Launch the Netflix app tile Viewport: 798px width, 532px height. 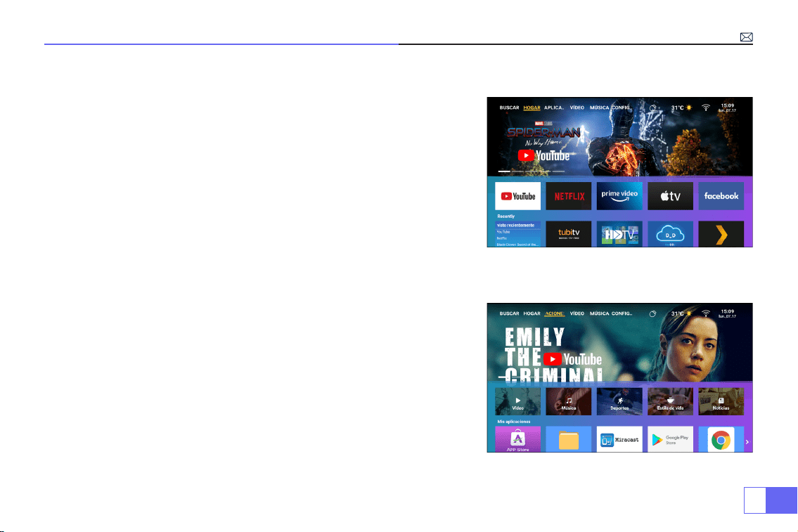(569, 196)
